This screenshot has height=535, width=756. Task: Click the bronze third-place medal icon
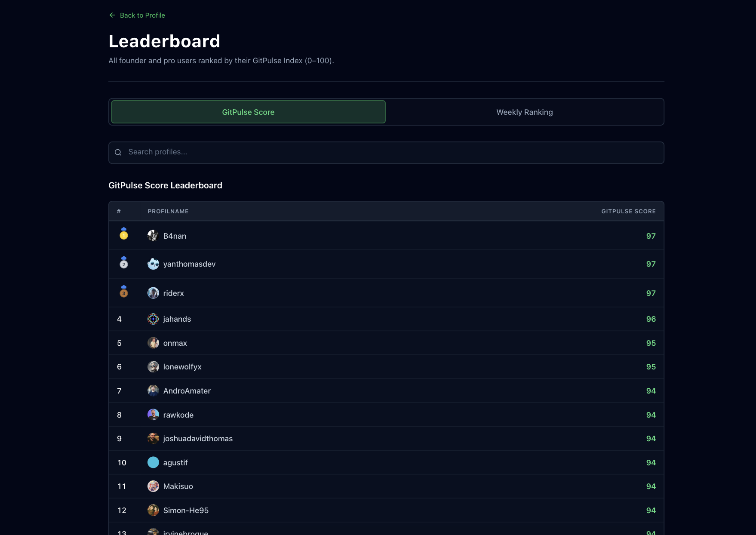pyautogui.click(x=124, y=292)
